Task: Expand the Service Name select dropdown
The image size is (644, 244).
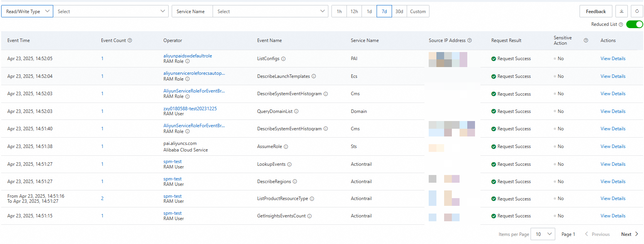Action: point(270,12)
